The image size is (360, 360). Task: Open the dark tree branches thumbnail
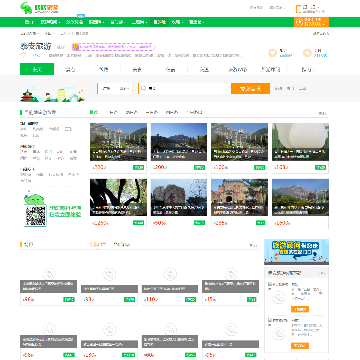coord(118,197)
